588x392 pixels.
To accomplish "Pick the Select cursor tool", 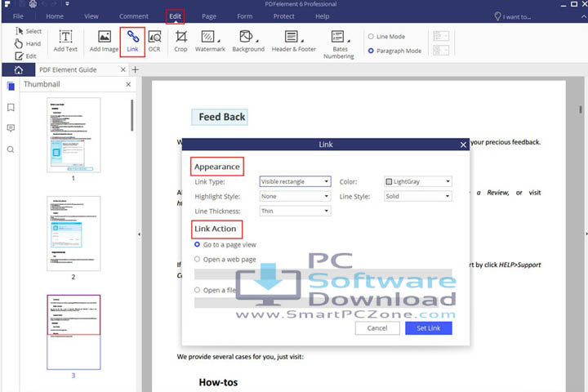I will pyautogui.click(x=29, y=31).
